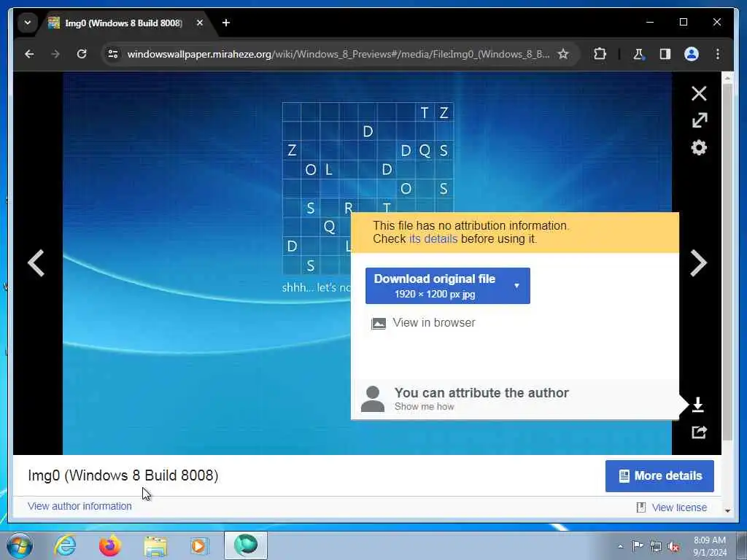Open Windows Explorer from the taskbar
Viewport: 747px width, 560px height.
point(156,545)
